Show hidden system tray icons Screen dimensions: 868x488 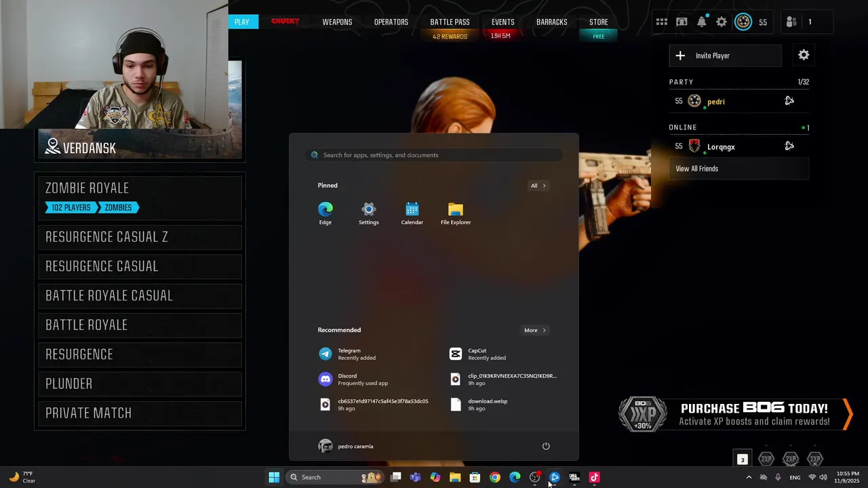click(749, 477)
